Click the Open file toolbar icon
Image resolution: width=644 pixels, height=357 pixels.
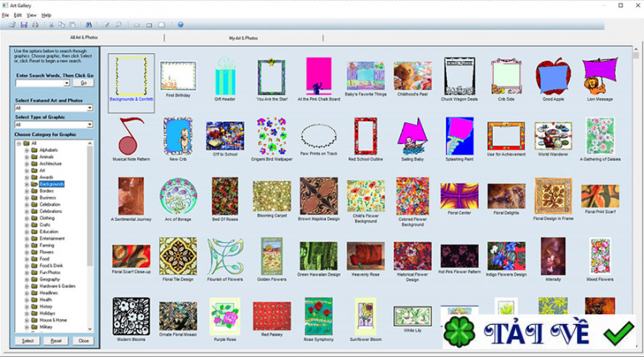click(12, 25)
